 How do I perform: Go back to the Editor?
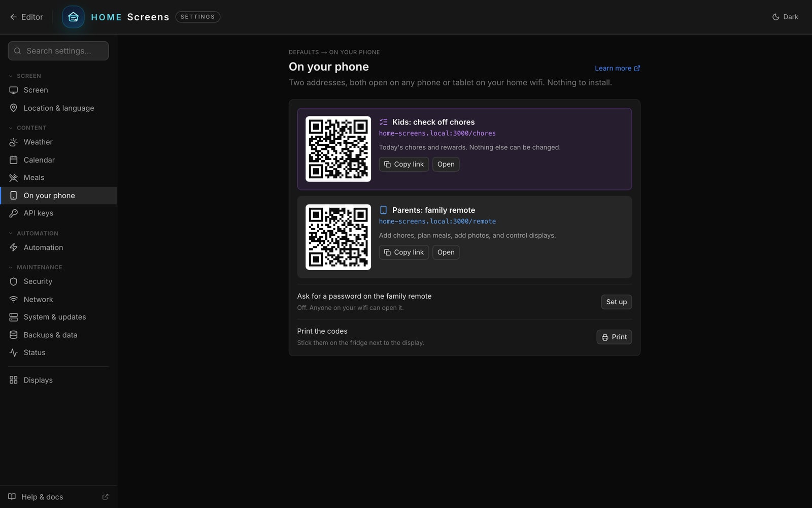click(x=26, y=17)
